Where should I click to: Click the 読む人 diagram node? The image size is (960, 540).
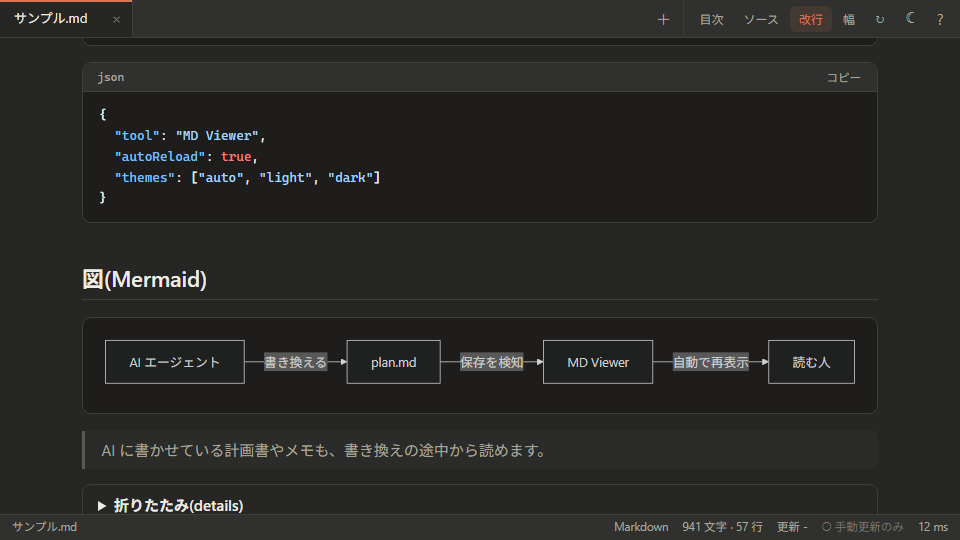811,362
